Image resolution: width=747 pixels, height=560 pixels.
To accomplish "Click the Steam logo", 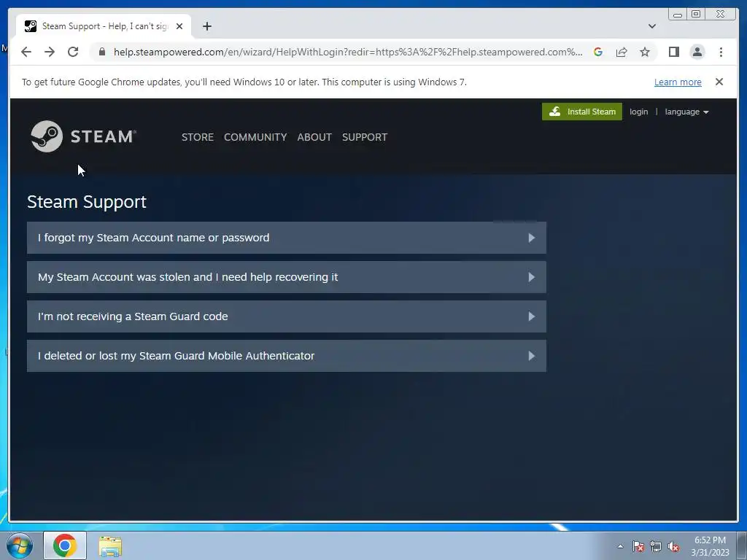I will coord(83,136).
